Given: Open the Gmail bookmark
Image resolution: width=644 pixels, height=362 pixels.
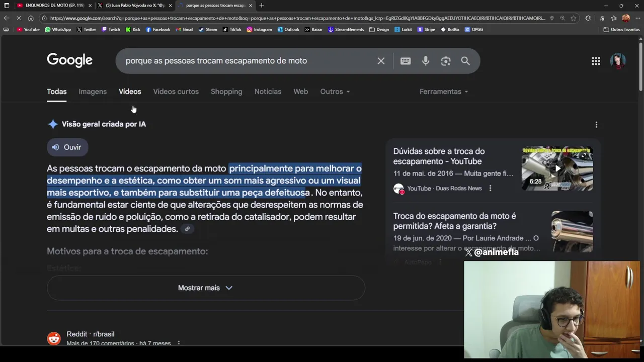Looking at the screenshot, I should click(x=184, y=30).
